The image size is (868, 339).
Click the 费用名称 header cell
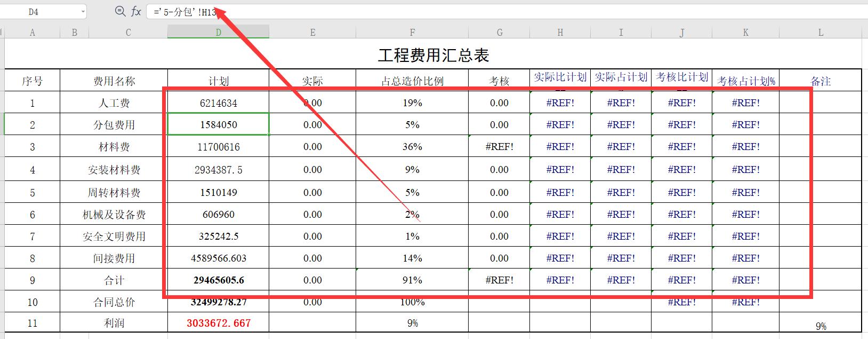114,81
